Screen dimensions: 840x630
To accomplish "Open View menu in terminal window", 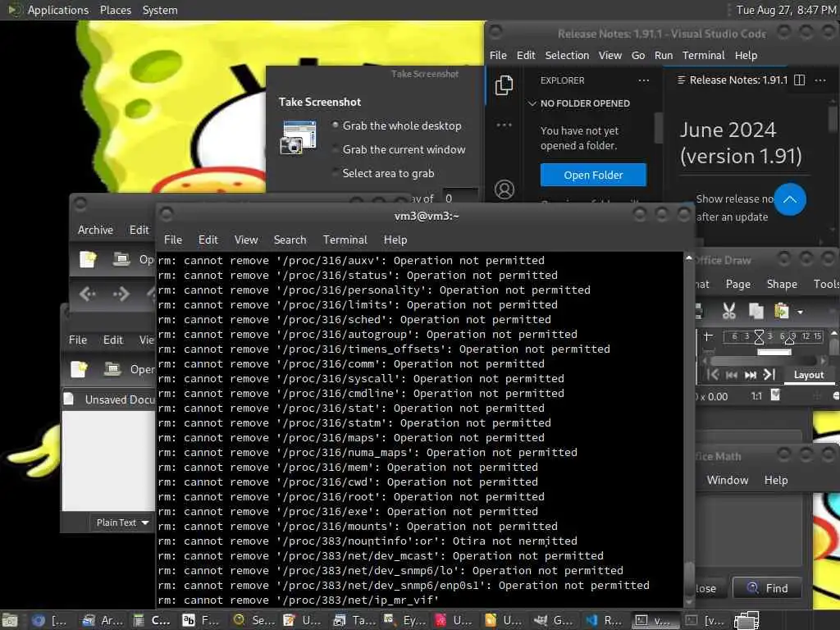I will click(x=246, y=240).
